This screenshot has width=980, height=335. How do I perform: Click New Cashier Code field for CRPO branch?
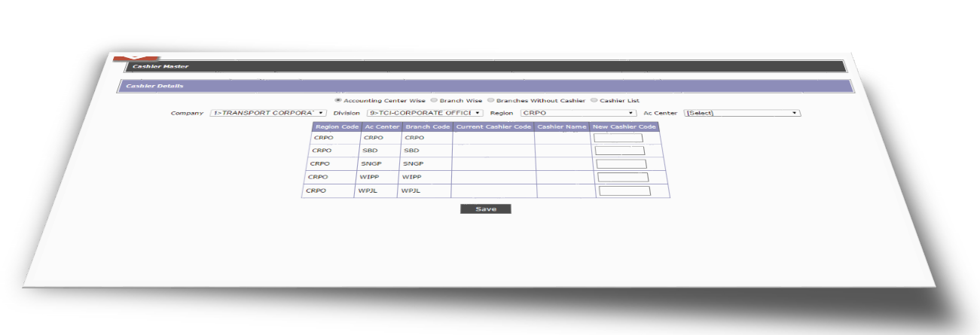tap(618, 138)
